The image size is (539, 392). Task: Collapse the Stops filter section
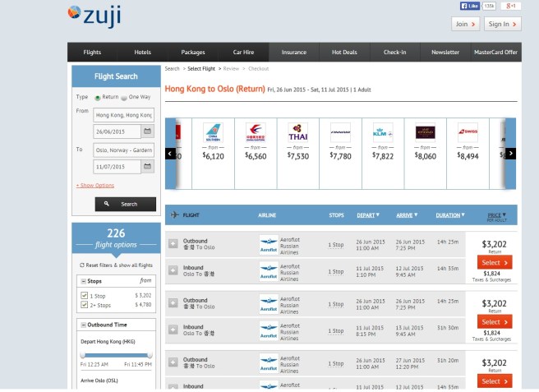tap(83, 280)
